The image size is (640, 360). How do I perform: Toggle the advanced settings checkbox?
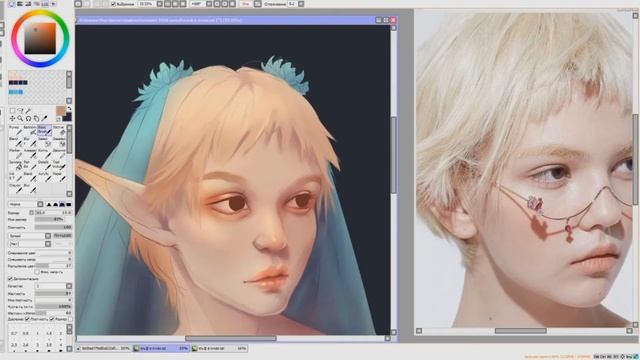click(x=11, y=279)
